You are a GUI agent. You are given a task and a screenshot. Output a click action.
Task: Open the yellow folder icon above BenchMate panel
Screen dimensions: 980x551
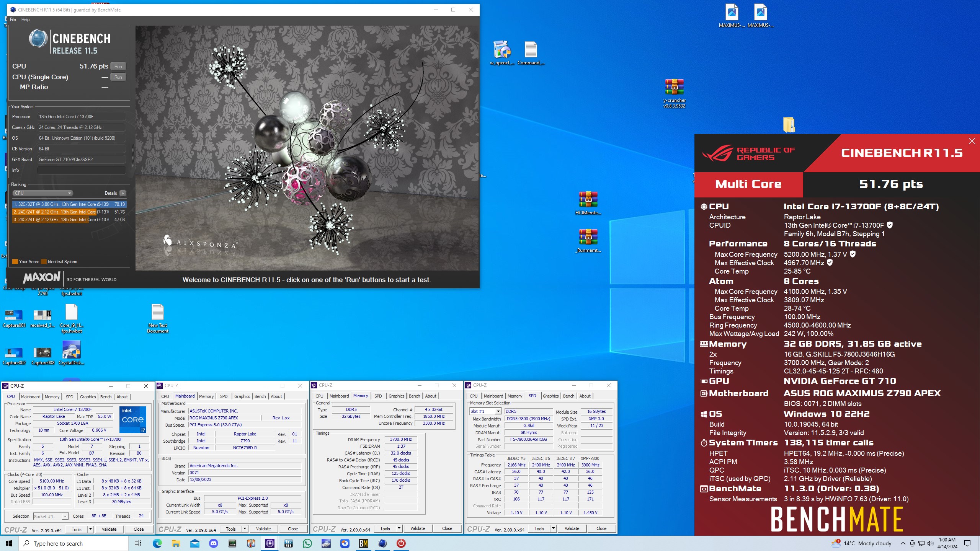(x=789, y=125)
